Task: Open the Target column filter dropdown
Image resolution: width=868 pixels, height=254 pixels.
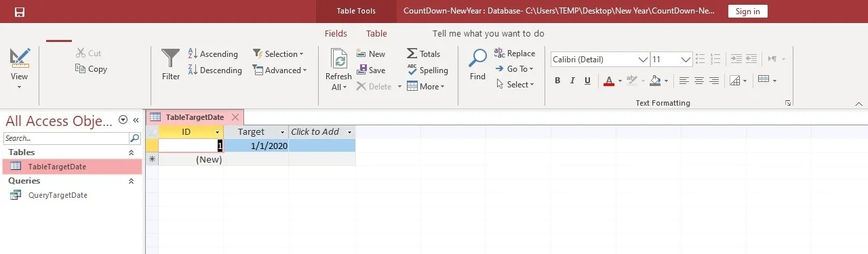Action: click(282, 132)
